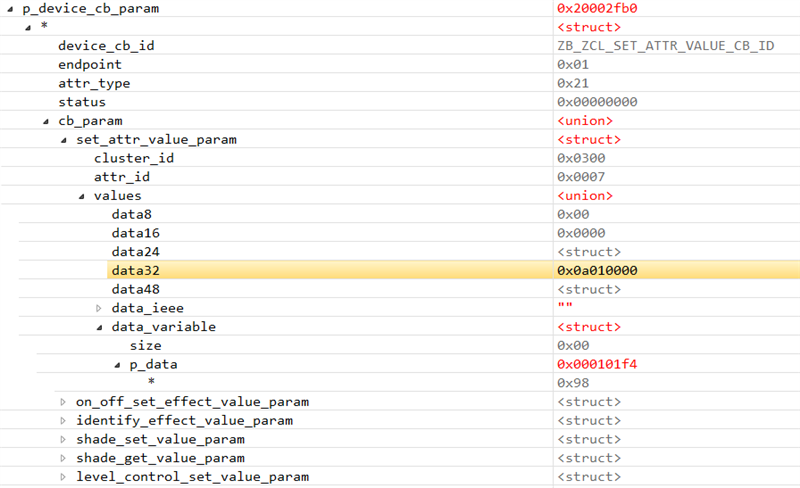The height and width of the screenshot is (488, 800).
Task: Click cluster_id value 0x0300
Action: point(581,158)
